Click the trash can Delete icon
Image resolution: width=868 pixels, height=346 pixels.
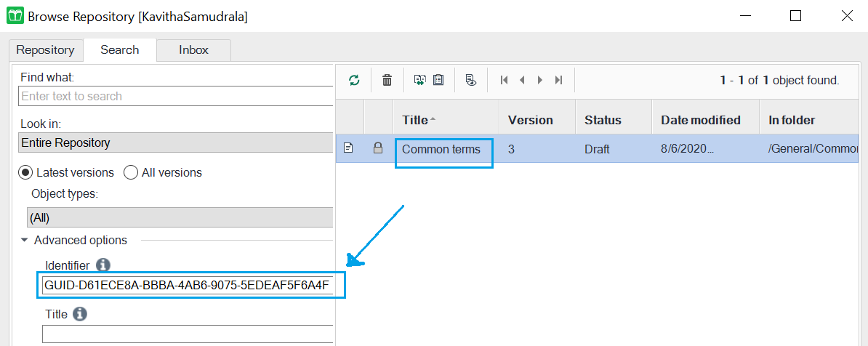click(387, 80)
